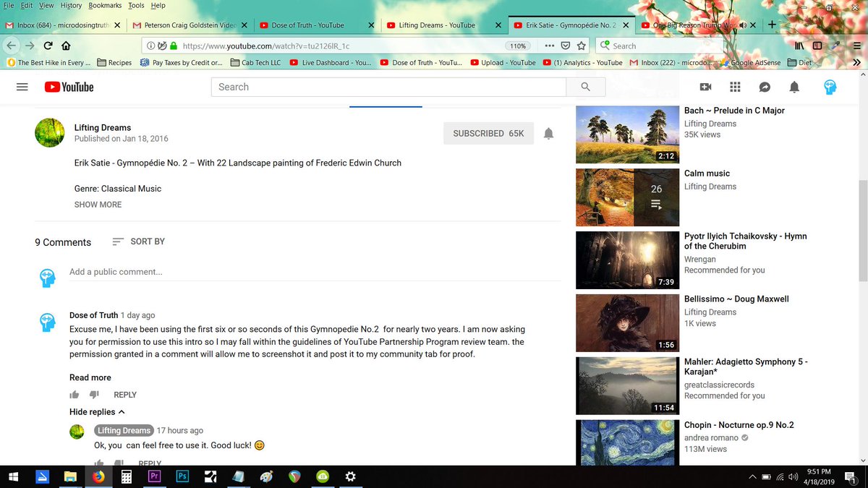The image size is (868, 488).
Task: Reply to Dose of Truth comment
Action: point(125,395)
